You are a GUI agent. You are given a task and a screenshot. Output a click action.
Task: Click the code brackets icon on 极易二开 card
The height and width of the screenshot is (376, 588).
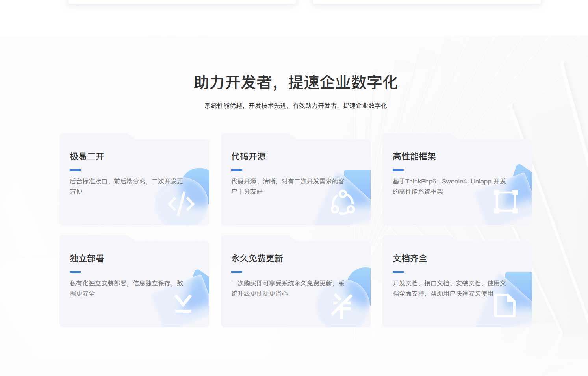(x=181, y=204)
